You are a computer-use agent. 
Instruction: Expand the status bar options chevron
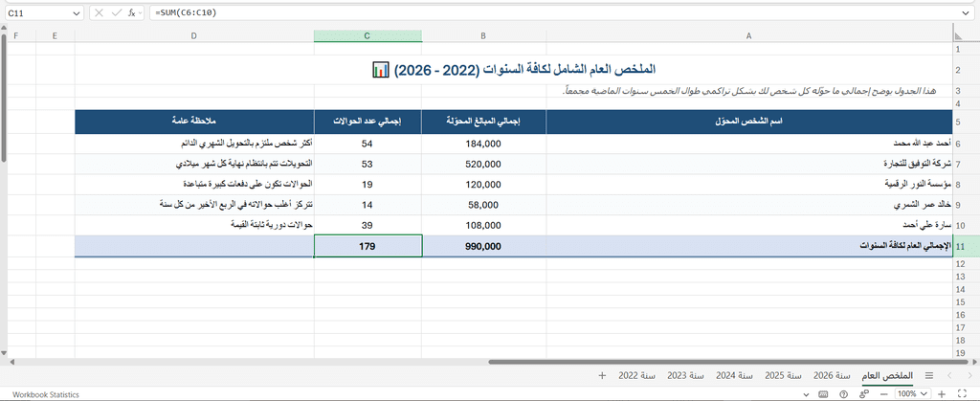806,394
